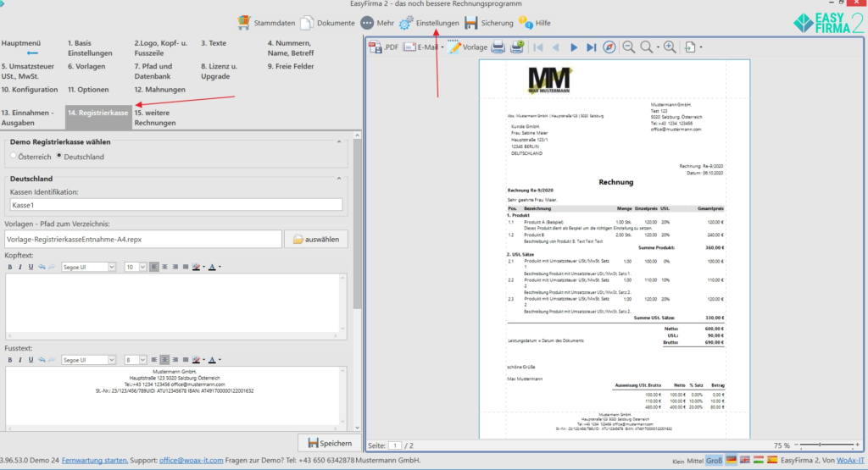This screenshot has width=868, height=470.
Task: Zoom in with the plus magnifier
Action: coord(670,47)
